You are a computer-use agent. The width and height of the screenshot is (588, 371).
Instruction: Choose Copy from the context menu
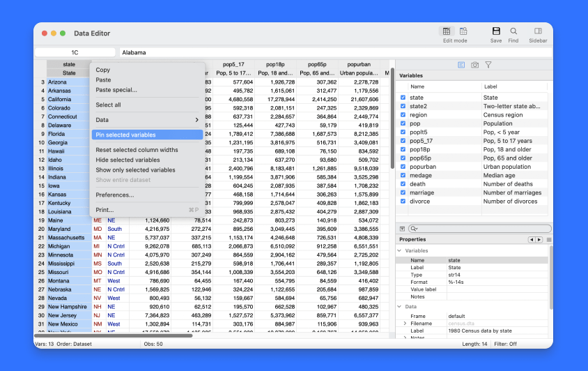pos(147,70)
